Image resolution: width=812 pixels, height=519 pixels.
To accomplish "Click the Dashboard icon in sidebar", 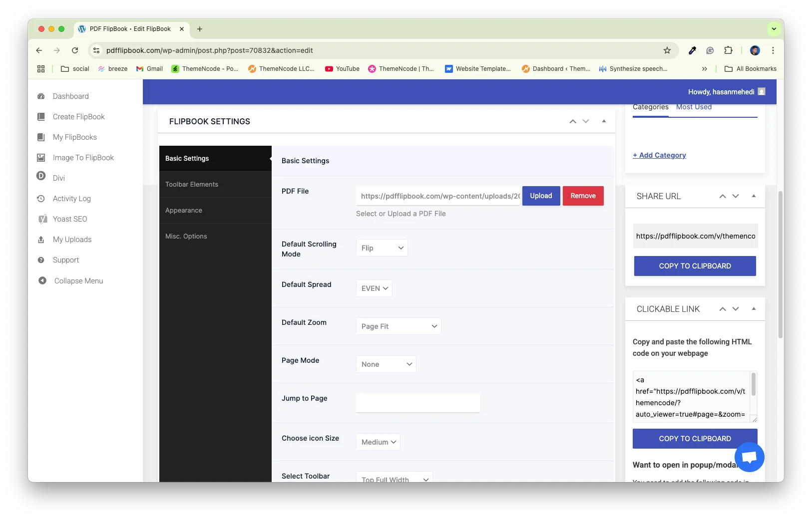I will point(41,96).
